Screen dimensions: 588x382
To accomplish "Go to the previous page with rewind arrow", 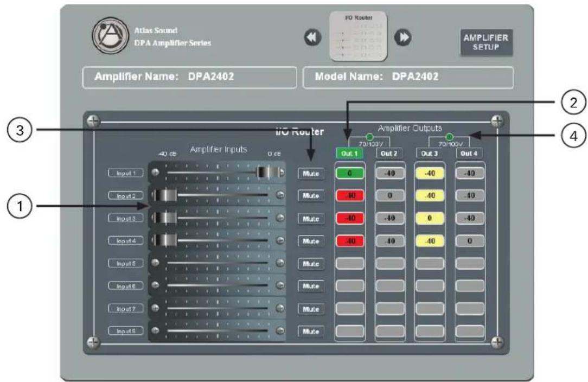I will 312,37.
